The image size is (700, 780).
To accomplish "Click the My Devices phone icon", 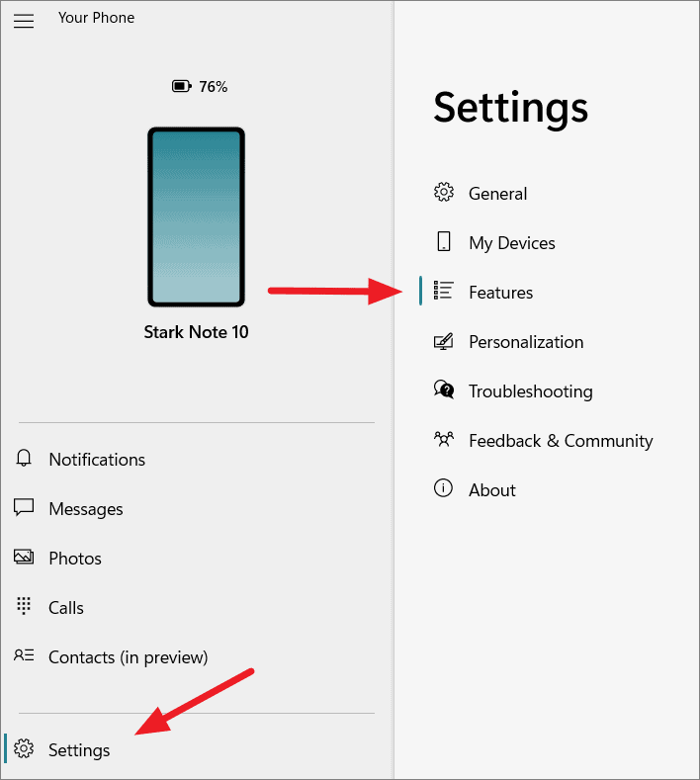I will 443,241.
